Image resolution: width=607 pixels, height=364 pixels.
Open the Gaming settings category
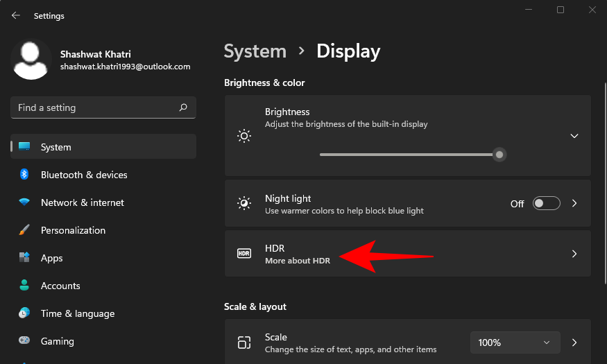pyautogui.click(x=57, y=341)
